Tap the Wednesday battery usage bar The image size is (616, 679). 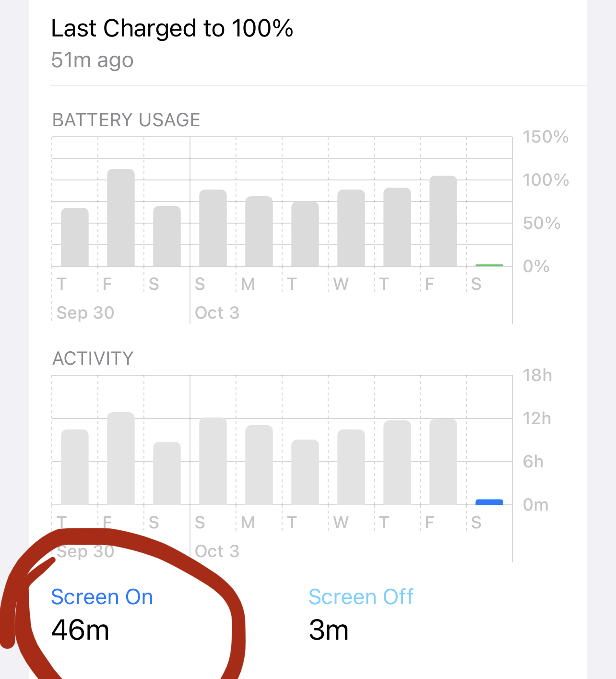click(351, 228)
